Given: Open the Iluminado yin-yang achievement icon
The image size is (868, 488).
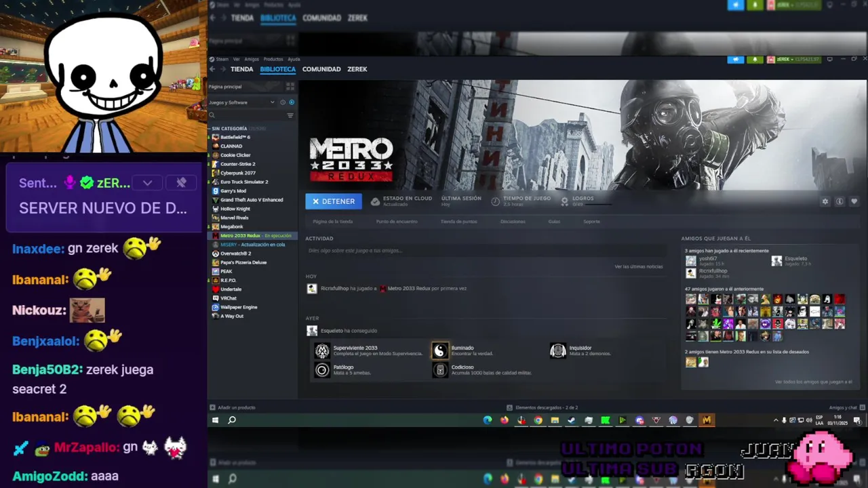Looking at the screenshot, I should coord(440,350).
